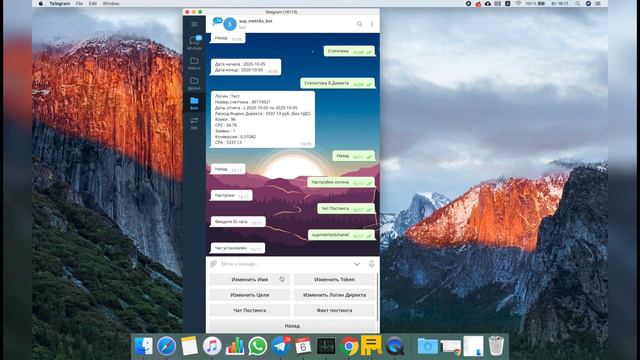Click the Настройки логина sent message
Image resolution: width=640 pixels, height=360 pixels.
(x=341, y=182)
